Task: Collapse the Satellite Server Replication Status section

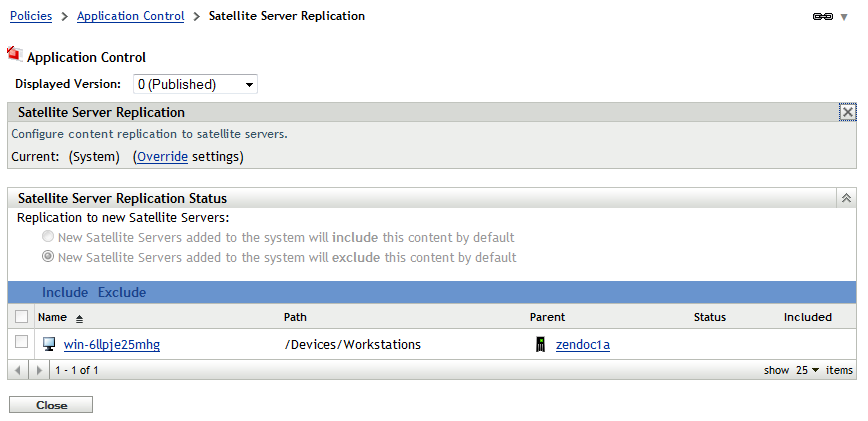Action: coord(847,199)
